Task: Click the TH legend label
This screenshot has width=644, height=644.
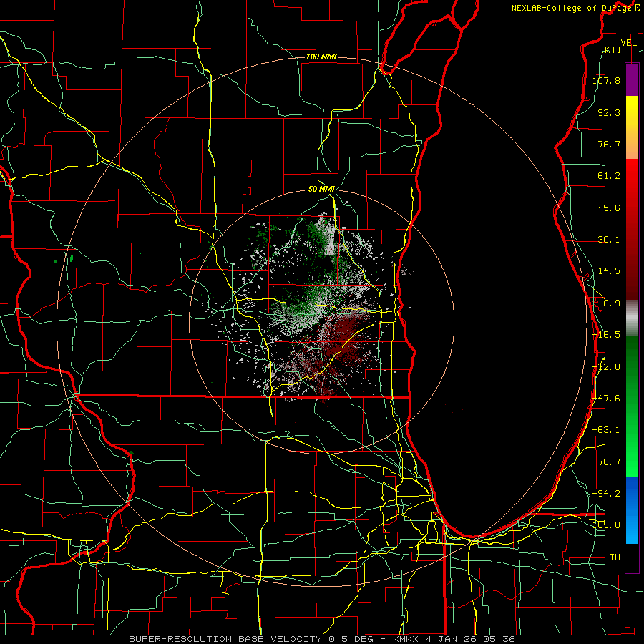Action: coord(615,557)
